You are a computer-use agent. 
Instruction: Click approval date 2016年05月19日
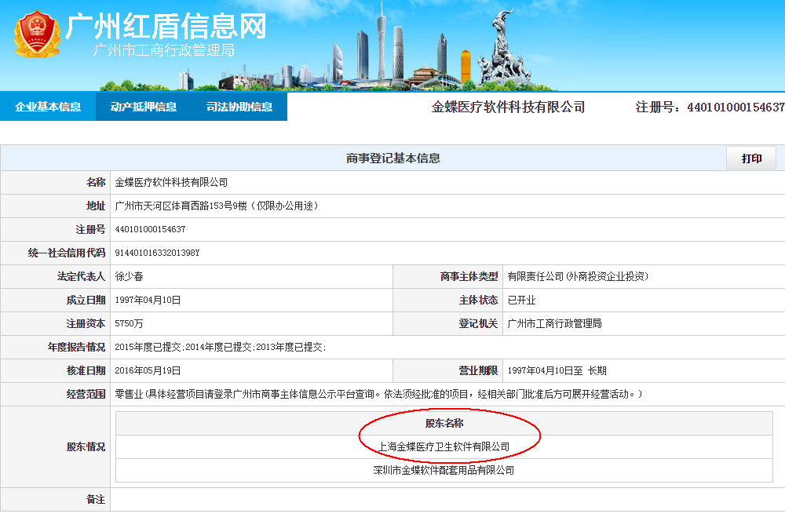148,370
